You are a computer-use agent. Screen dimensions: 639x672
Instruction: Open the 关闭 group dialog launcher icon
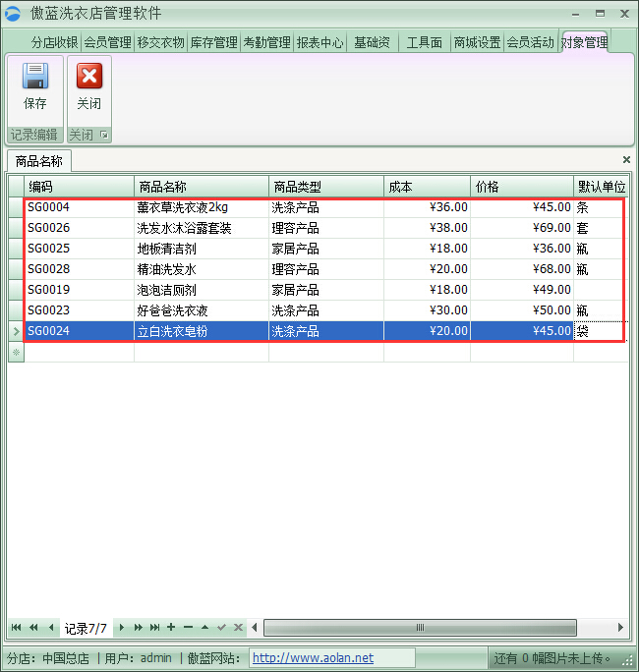[104, 135]
